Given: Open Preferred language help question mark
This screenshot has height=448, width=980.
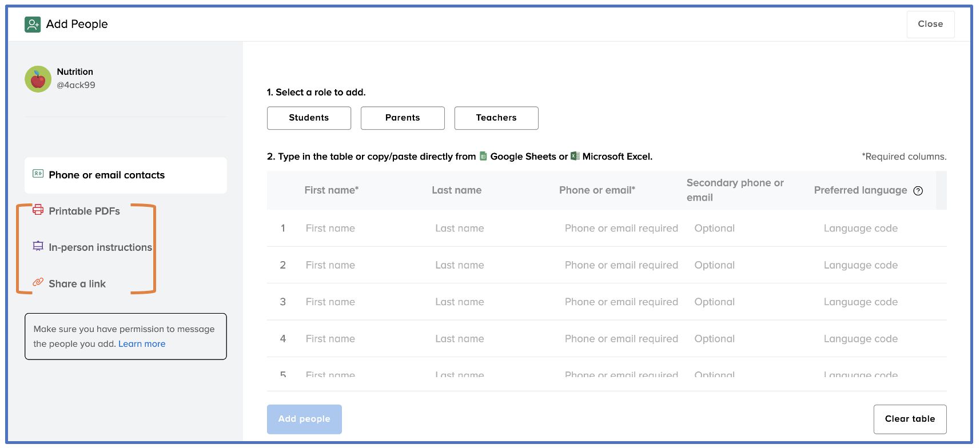Looking at the screenshot, I should tap(918, 191).
